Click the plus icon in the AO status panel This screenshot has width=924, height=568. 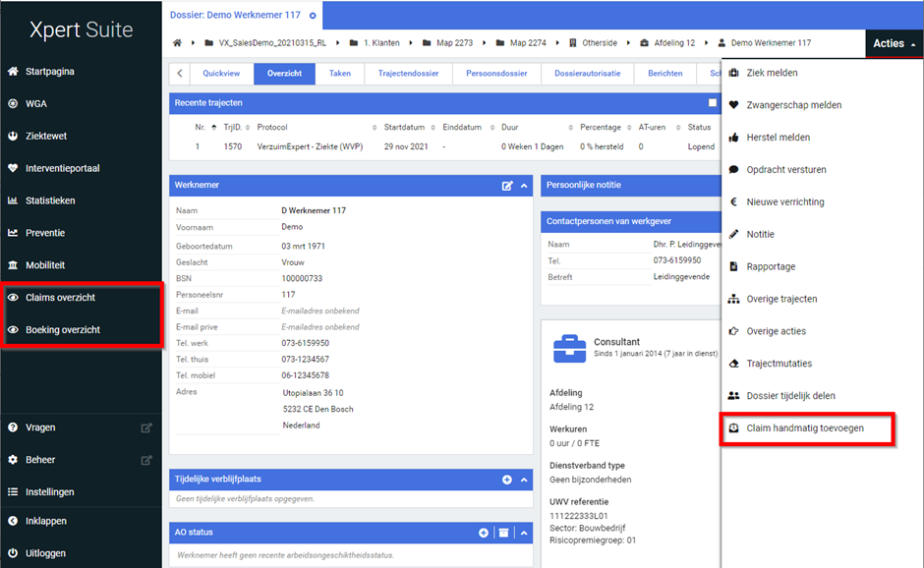point(484,533)
